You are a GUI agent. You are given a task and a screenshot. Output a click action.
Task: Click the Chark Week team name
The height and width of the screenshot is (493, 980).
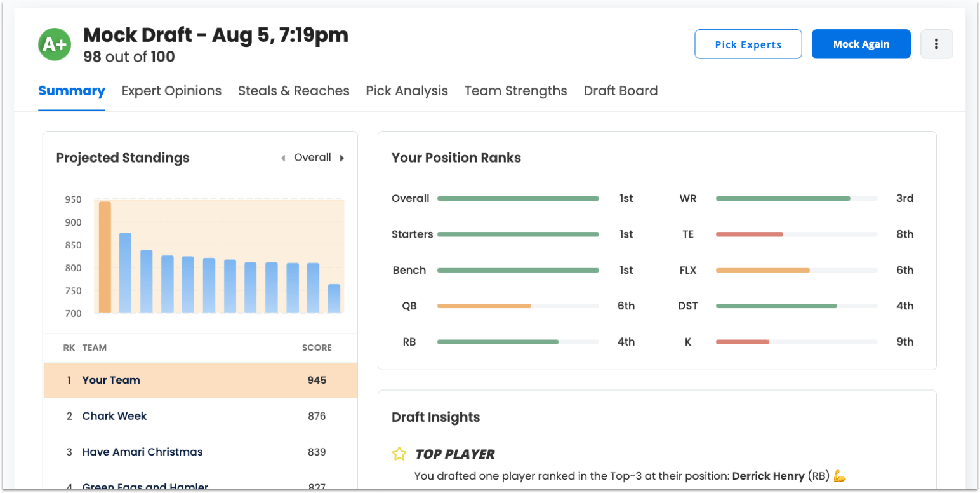click(114, 416)
